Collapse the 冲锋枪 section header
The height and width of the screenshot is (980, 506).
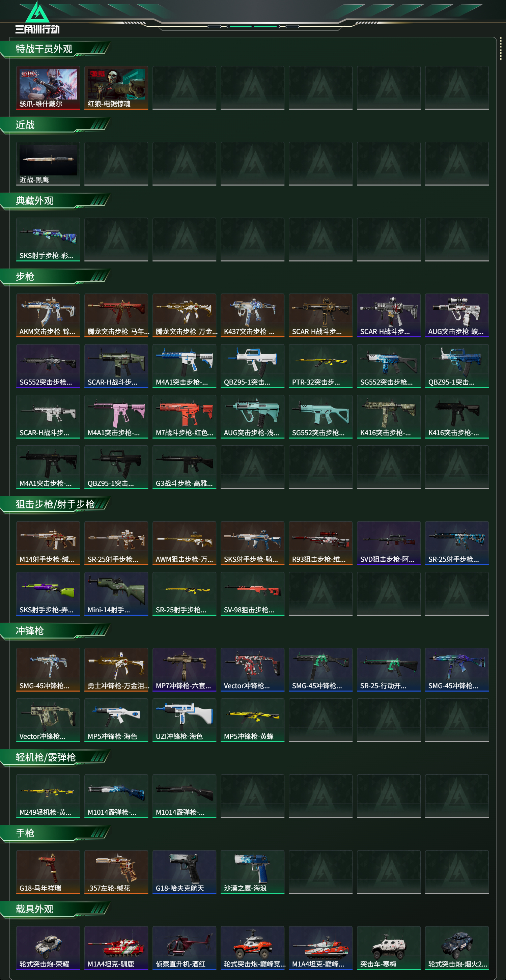tap(55, 631)
